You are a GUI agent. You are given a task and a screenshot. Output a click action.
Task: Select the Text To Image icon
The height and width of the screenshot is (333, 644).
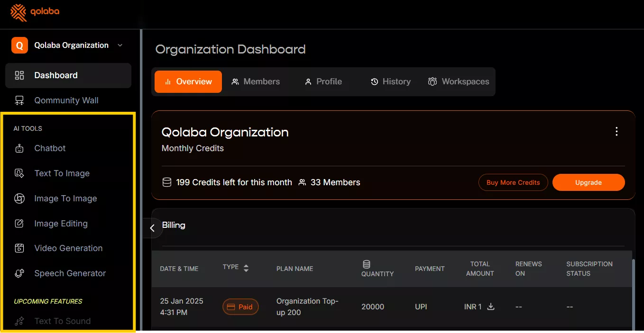pyautogui.click(x=19, y=173)
